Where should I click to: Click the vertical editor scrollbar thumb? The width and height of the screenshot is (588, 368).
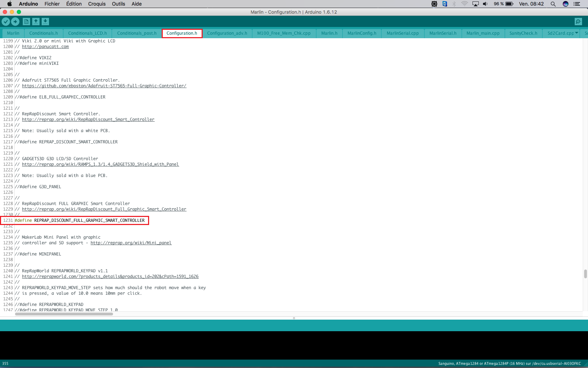pos(585,274)
